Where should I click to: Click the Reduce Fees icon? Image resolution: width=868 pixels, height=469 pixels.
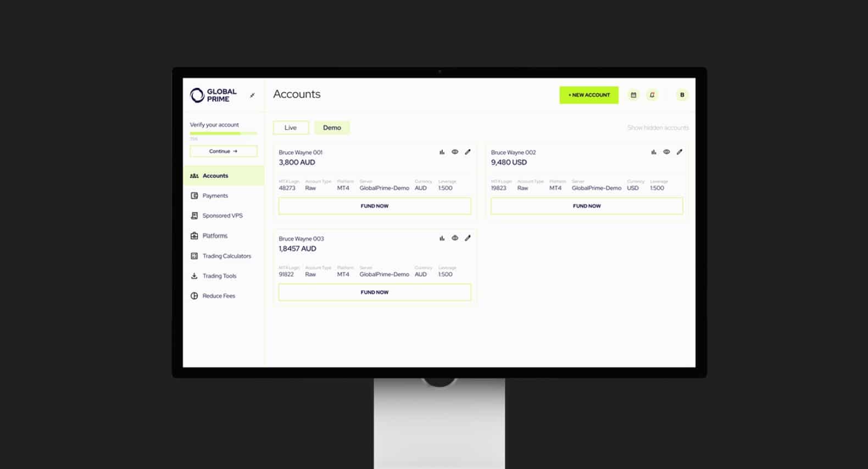pyautogui.click(x=194, y=296)
